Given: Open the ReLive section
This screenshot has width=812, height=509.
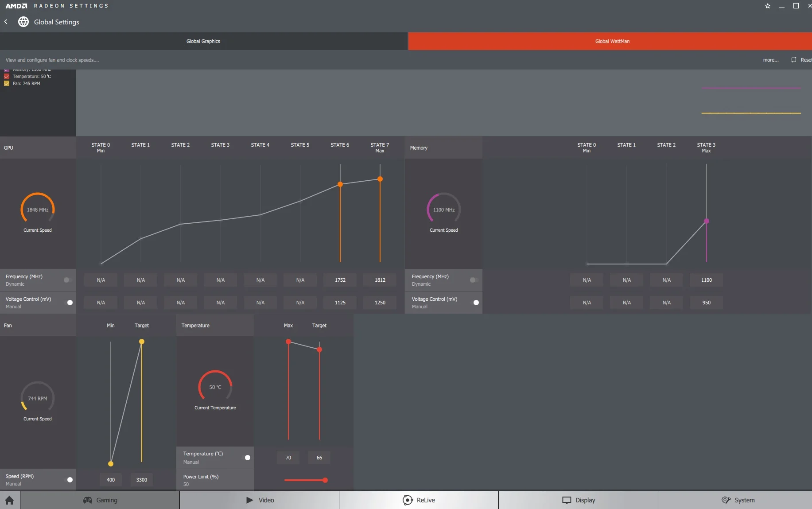Looking at the screenshot, I should point(419,500).
